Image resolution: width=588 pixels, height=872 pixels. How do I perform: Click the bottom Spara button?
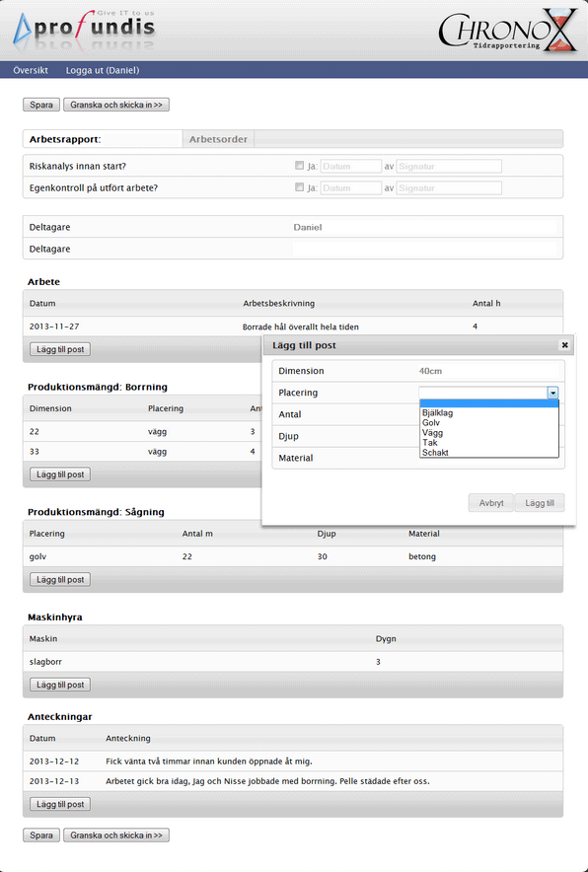click(x=41, y=836)
